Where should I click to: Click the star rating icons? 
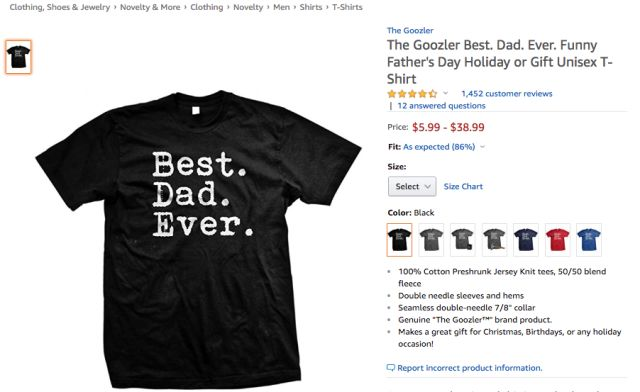coord(412,94)
